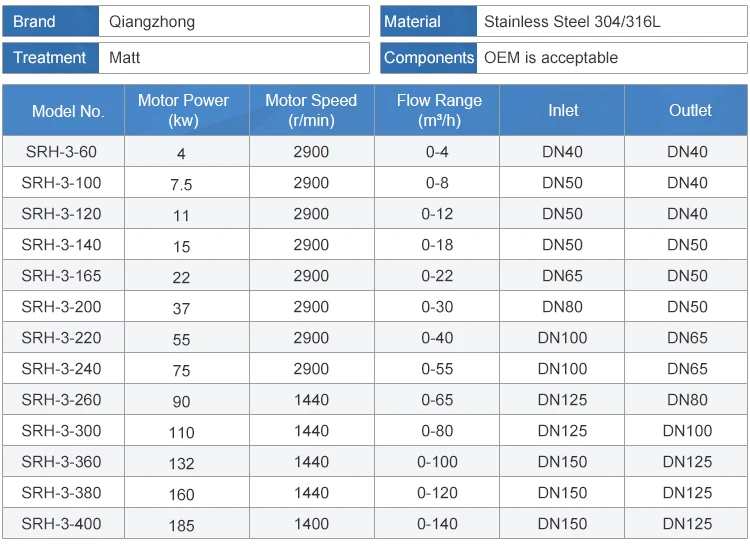Click inlet DN40 in SRH-3-60 row
750x544 pixels.
click(x=562, y=152)
